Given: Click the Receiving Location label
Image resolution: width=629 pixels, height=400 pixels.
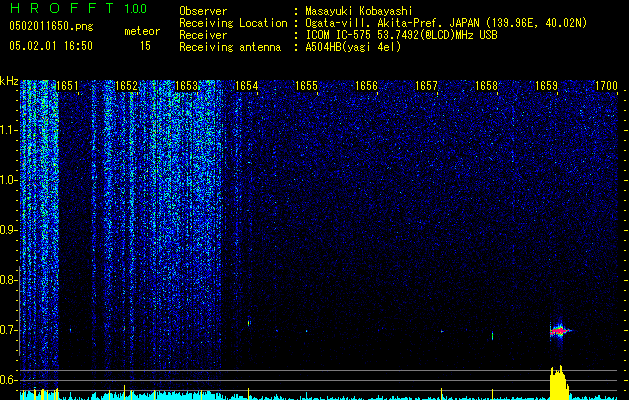Looking at the screenshot, I should click(x=233, y=23).
